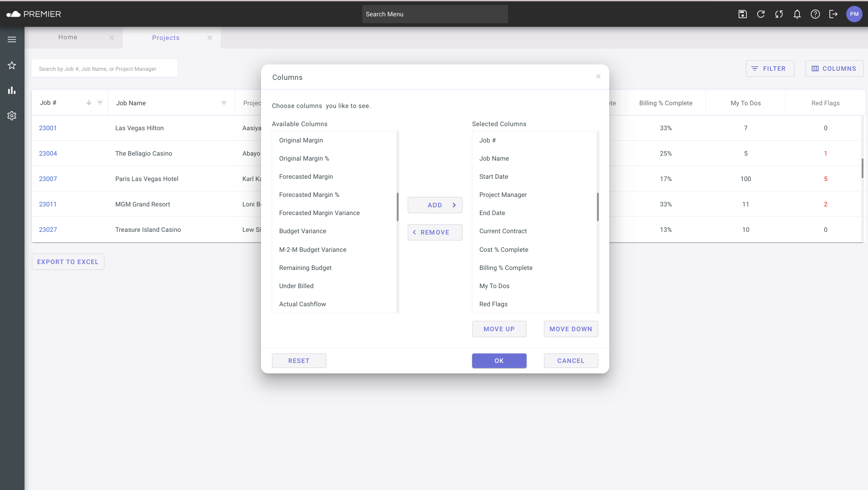Click the project search input field
868x490 pixels.
[104, 68]
